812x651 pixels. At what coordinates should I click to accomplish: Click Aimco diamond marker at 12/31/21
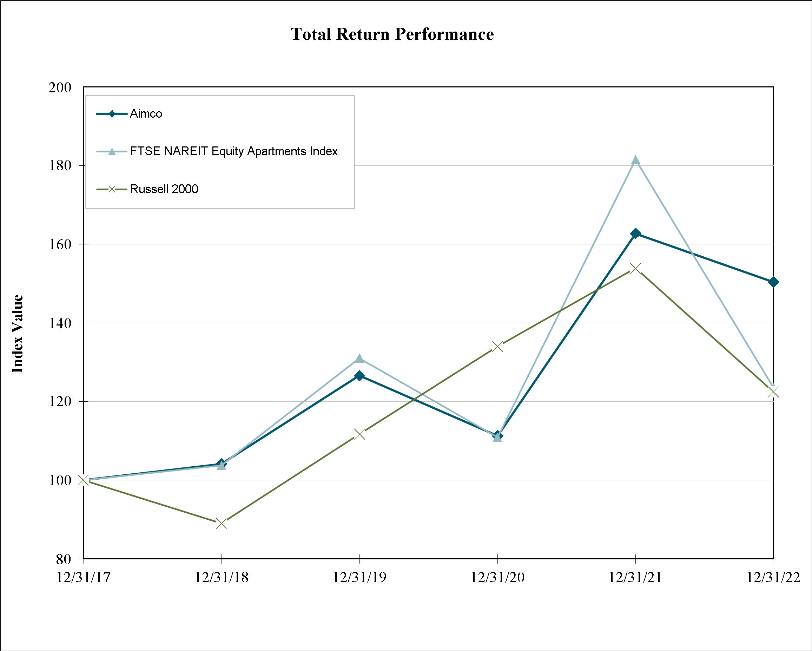(x=635, y=234)
